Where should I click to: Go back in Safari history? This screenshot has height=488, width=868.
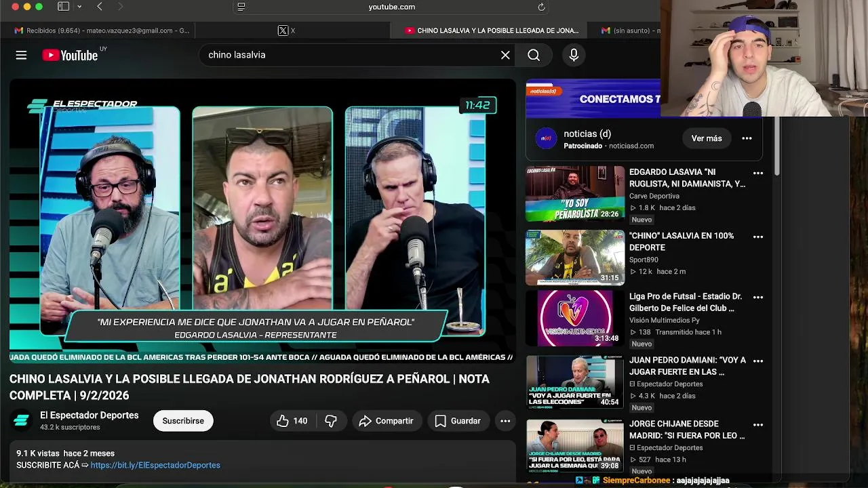coord(100,7)
